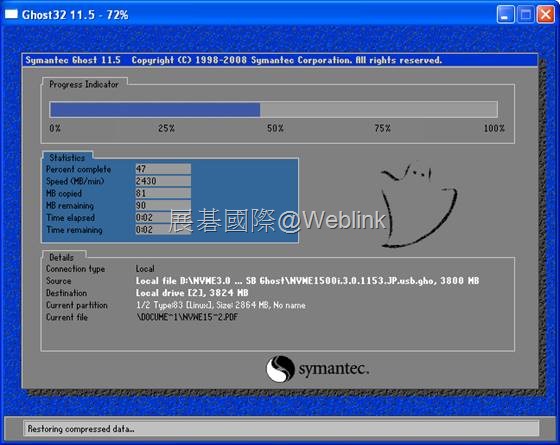Click the 100% progress scale mark

point(494,128)
